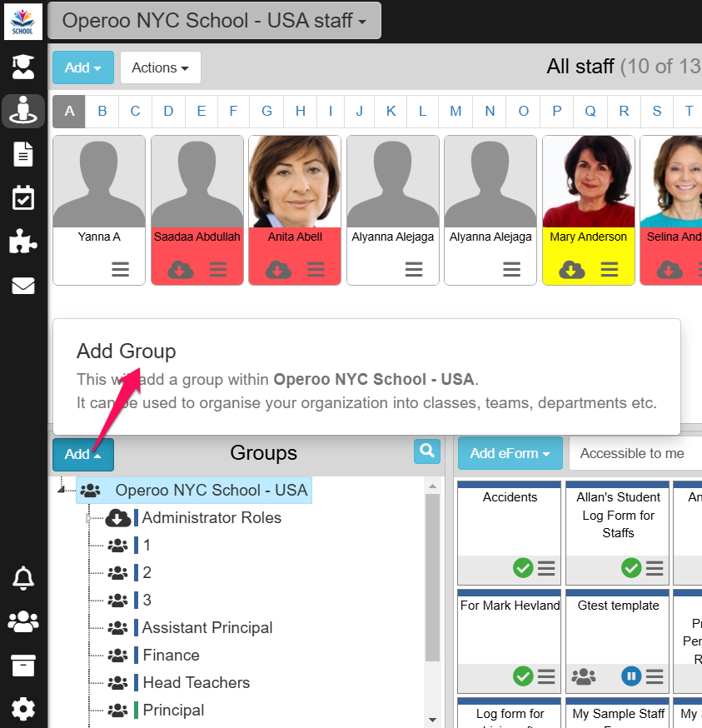Click cloud download icon on Selina card
This screenshot has height=728, width=702.
[670, 269]
